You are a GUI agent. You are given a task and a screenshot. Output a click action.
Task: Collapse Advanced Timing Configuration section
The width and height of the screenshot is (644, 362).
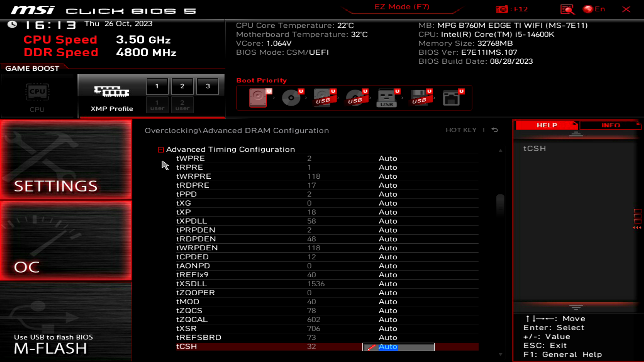[161, 150]
